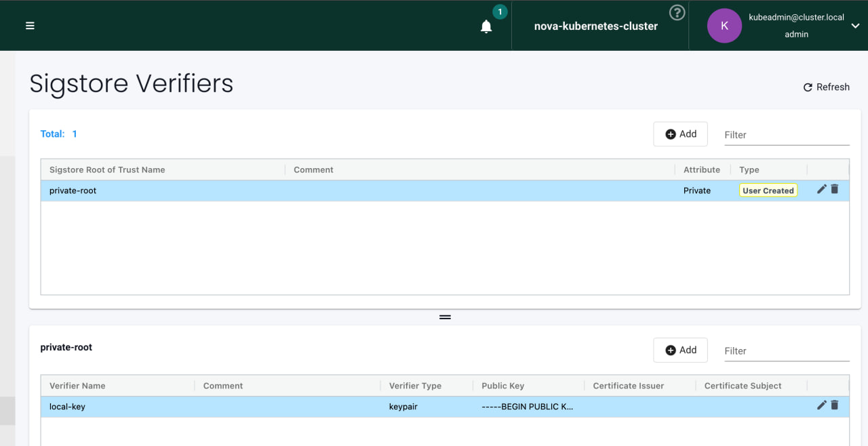Click the notification count badge

[x=500, y=12]
